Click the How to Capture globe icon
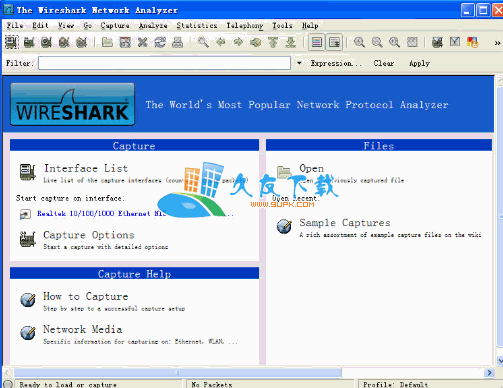Screen dimensions: 503x388 pos(28,300)
